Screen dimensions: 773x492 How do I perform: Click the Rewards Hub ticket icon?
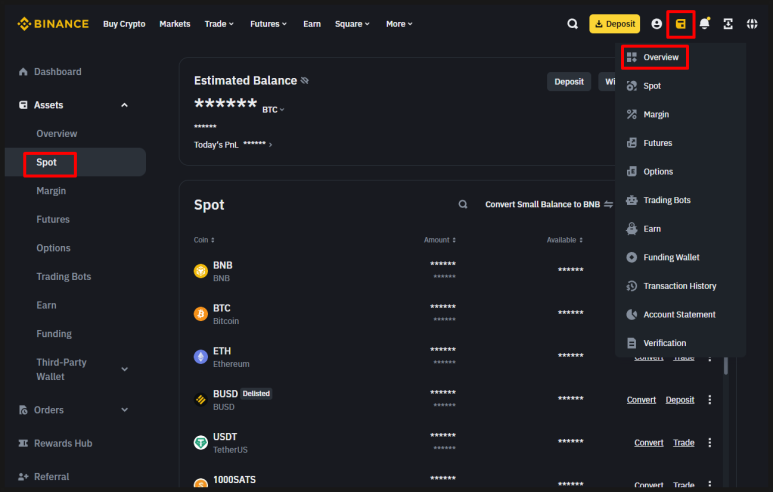(23, 443)
